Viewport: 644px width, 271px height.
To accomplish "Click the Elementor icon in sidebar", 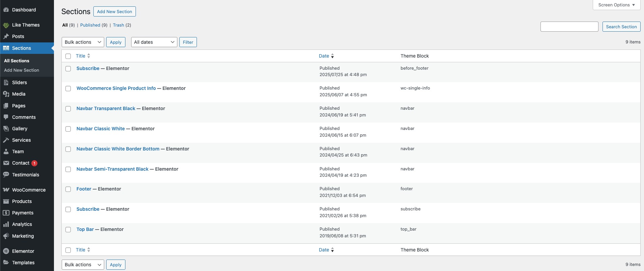I will click(6, 251).
